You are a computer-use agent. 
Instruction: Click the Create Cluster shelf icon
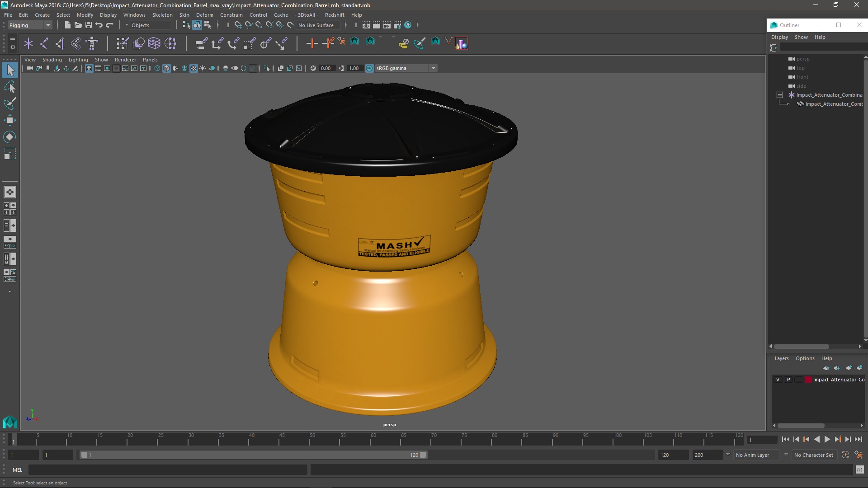(170, 43)
